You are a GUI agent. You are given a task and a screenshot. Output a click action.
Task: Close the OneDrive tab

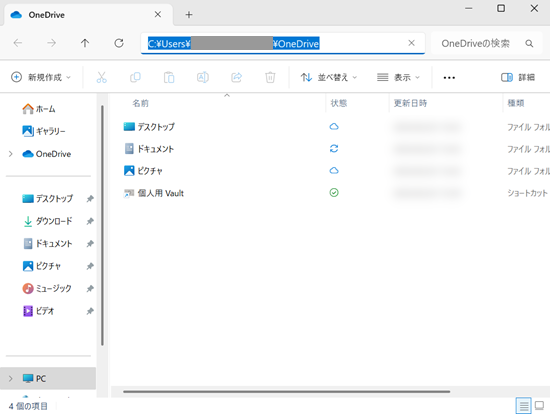click(x=158, y=14)
